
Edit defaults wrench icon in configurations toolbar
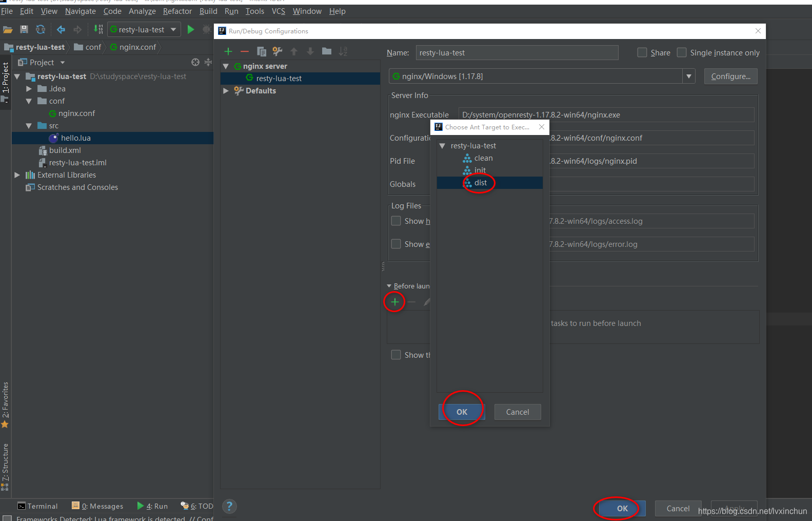coord(278,51)
